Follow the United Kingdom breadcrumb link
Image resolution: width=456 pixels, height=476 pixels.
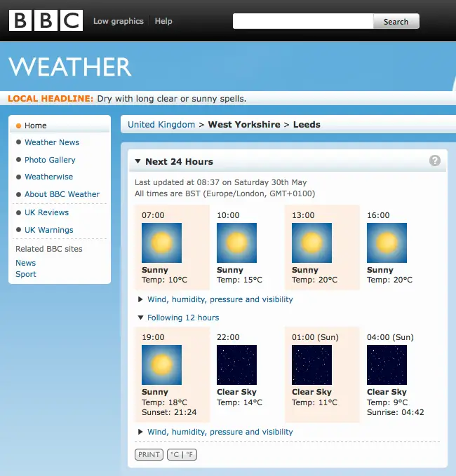(x=161, y=125)
